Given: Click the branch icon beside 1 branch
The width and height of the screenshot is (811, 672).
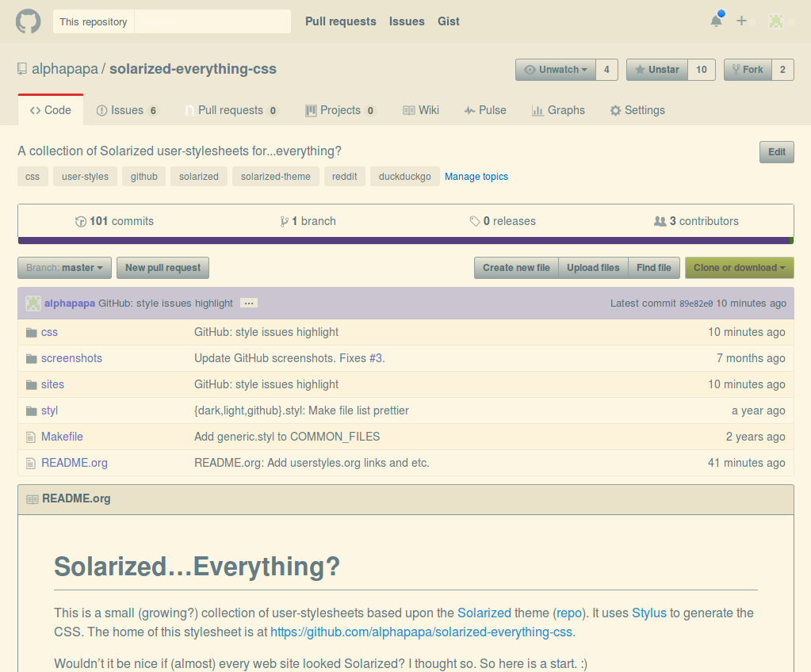Looking at the screenshot, I should pos(284,221).
